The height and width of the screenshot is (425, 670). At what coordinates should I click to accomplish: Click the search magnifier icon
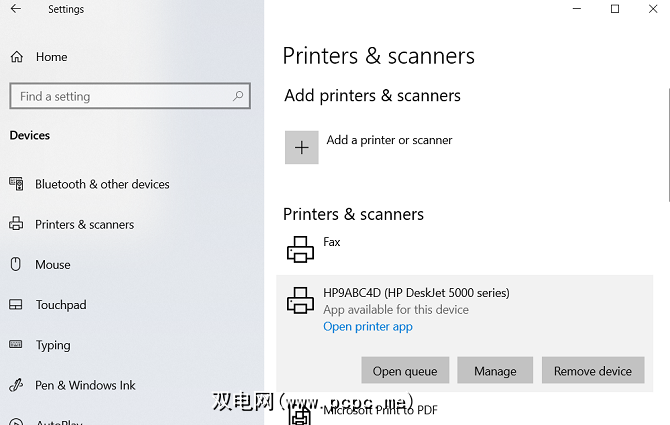238,96
